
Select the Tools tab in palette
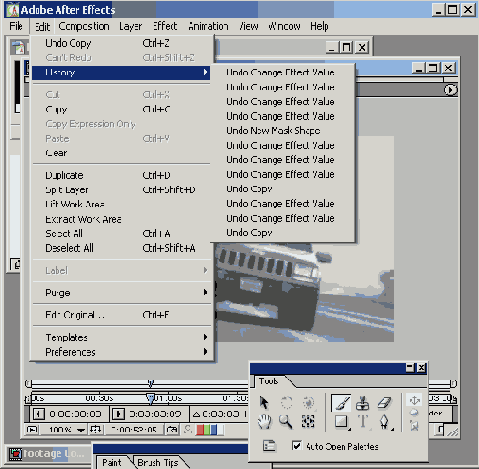point(269,381)
